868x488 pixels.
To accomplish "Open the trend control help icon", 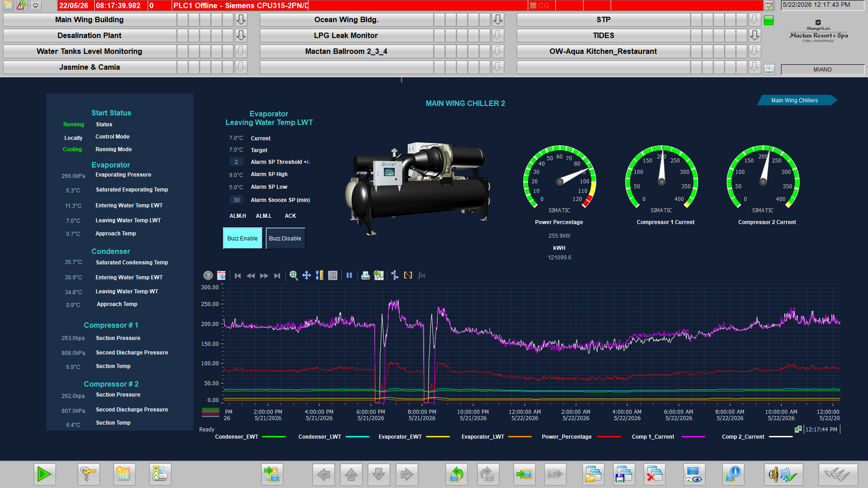I will coord(208,275).
